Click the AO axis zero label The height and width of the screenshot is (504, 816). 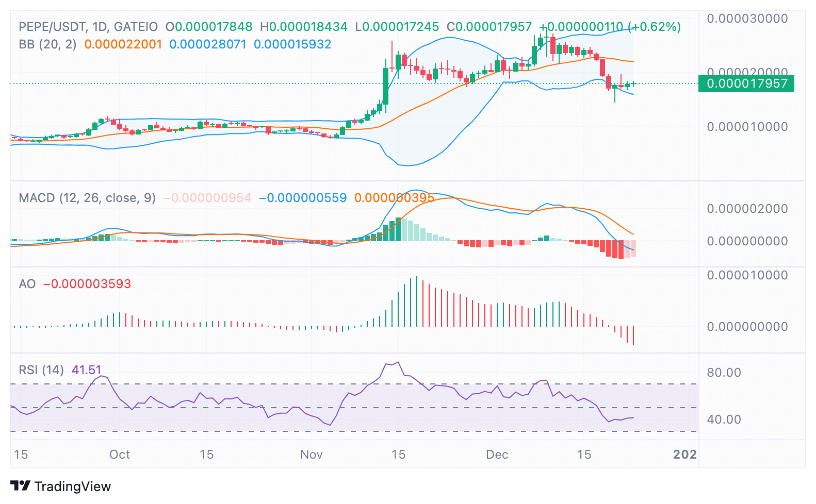pyautogui.click(x=747, y=327)
